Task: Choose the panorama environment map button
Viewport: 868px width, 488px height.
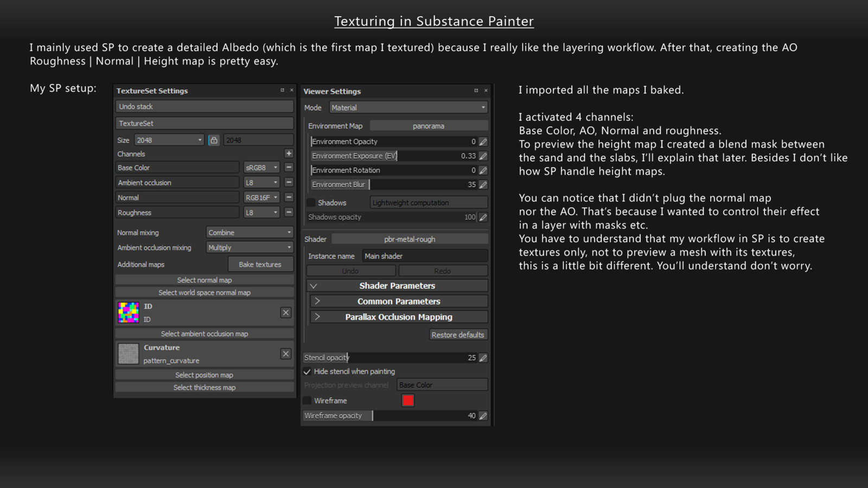Action: (x=429, y=126)
